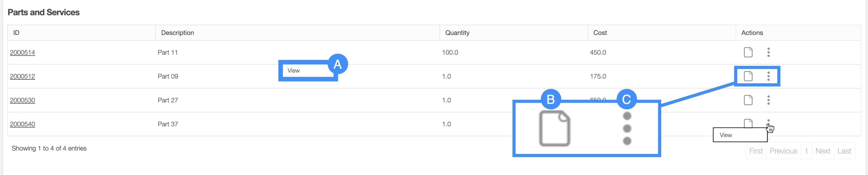Click the Previous pagination button
868x175 pixels.
tap(784, 151)
